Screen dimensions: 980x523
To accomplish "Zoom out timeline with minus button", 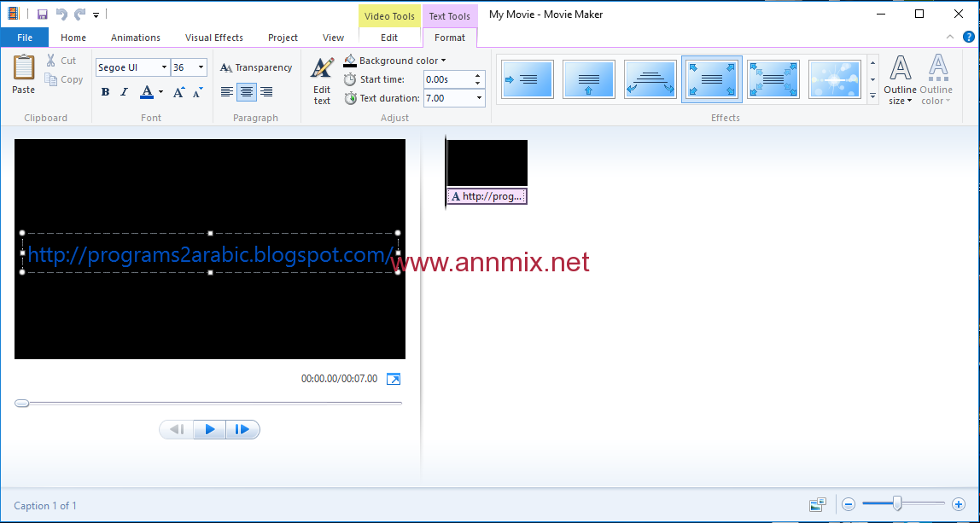I will tap(849, 503).
